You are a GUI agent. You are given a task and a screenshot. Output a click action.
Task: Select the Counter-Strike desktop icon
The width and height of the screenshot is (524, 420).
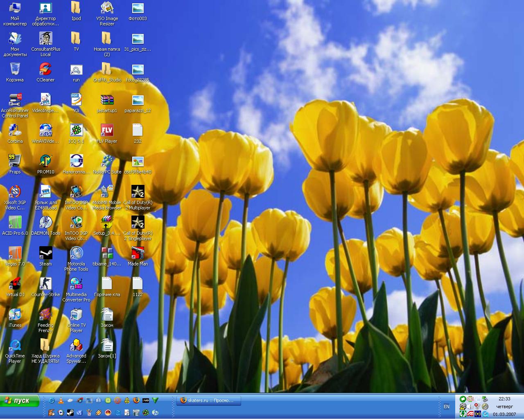click(x=45, y=285)
